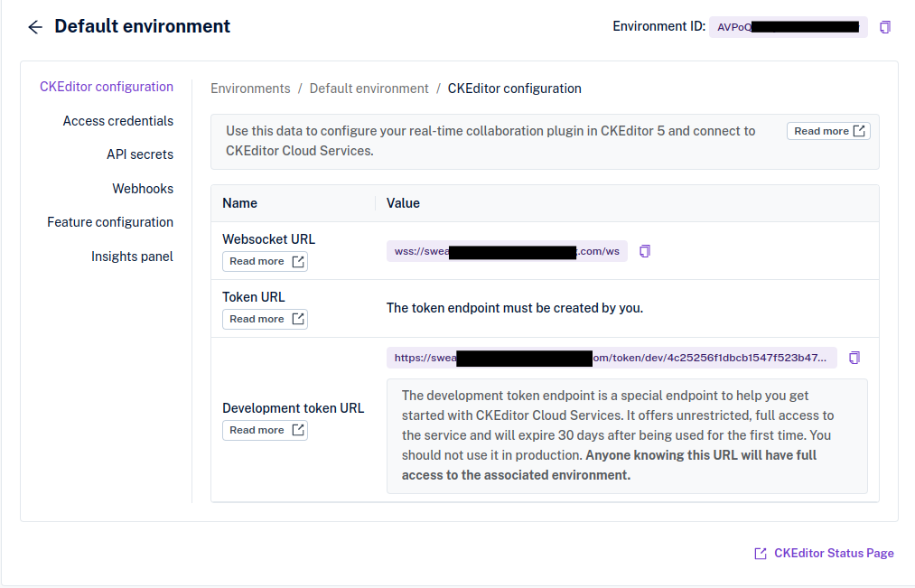915x588 pixels.
Task: Click Read more under Token URL
Action: coord(265,319)
